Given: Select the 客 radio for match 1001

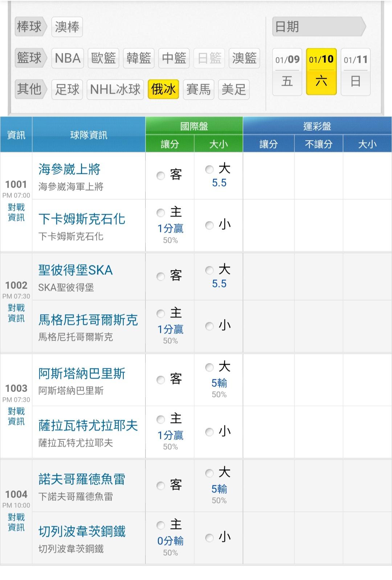Looking at the screenshot, I should coord(161,176).
